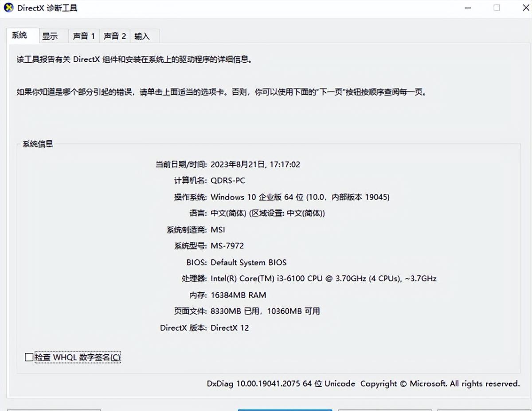The height and width of the screenshot is (411, 532).
Task: Click the DirectX diagnostic tool title bar icon
Action: click(x=8, y=8)
